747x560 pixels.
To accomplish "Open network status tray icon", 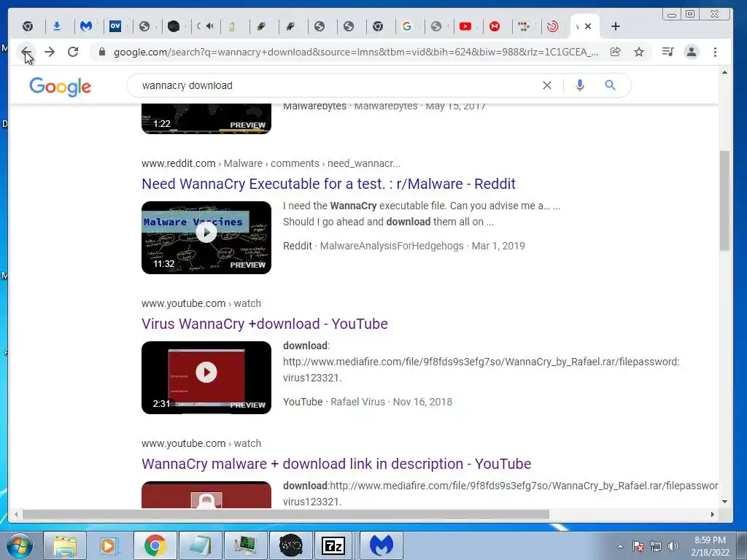I will (656, 547).
